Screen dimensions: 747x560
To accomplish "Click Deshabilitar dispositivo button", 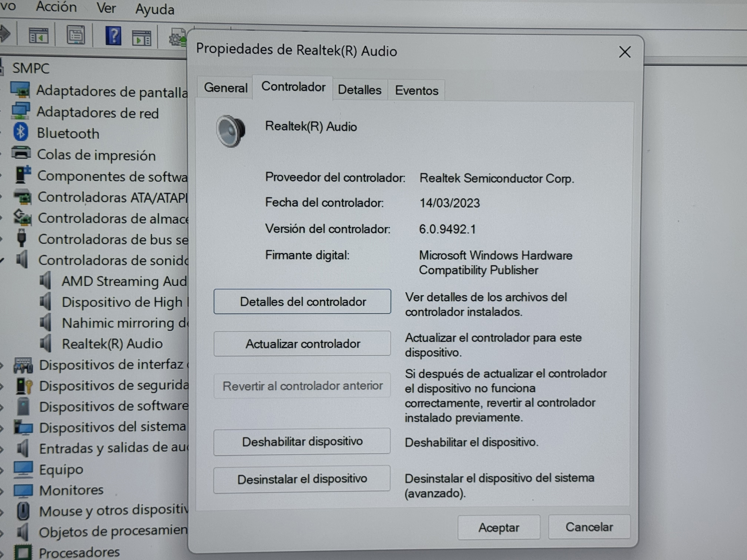I will click(x=302, y=441).
